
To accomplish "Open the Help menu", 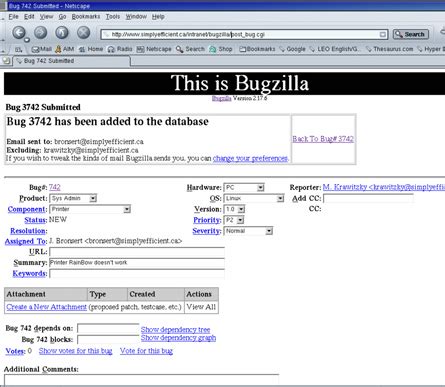I will 158,17.
